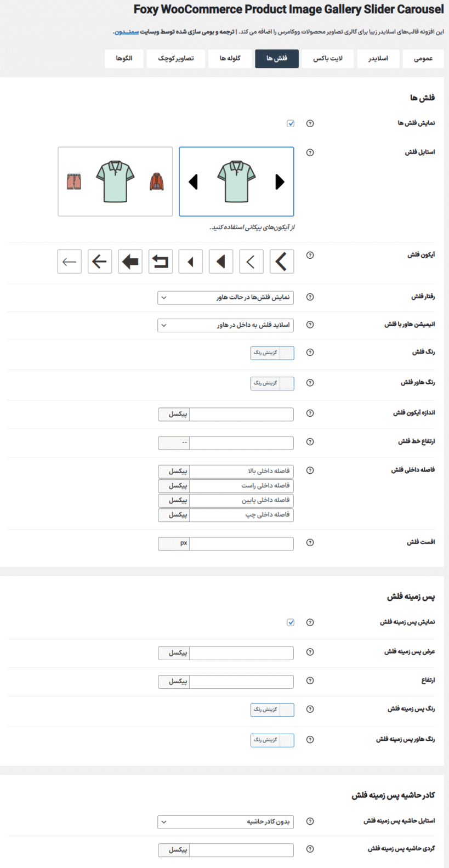The width and height of the screenshot is (449, 868).
Task: Open help for عرض پس زمینه فلش
Action: (x=310, y=652)
